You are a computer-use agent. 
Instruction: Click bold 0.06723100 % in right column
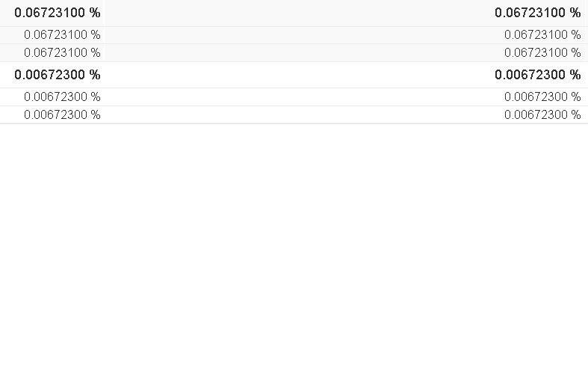[x=538, y=13]
